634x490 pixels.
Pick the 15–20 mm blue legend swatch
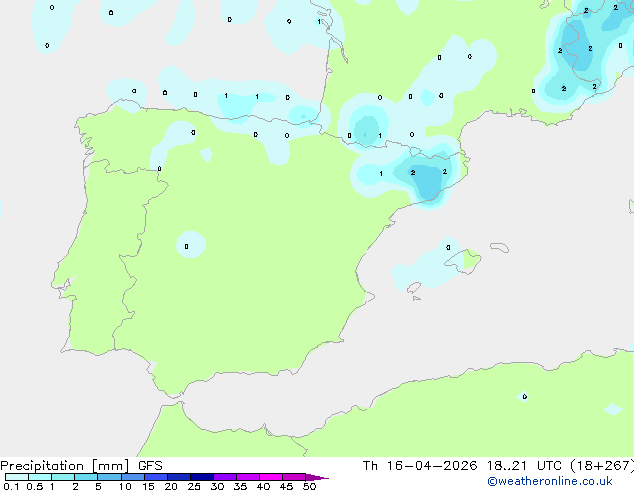[x=155, y=477]
